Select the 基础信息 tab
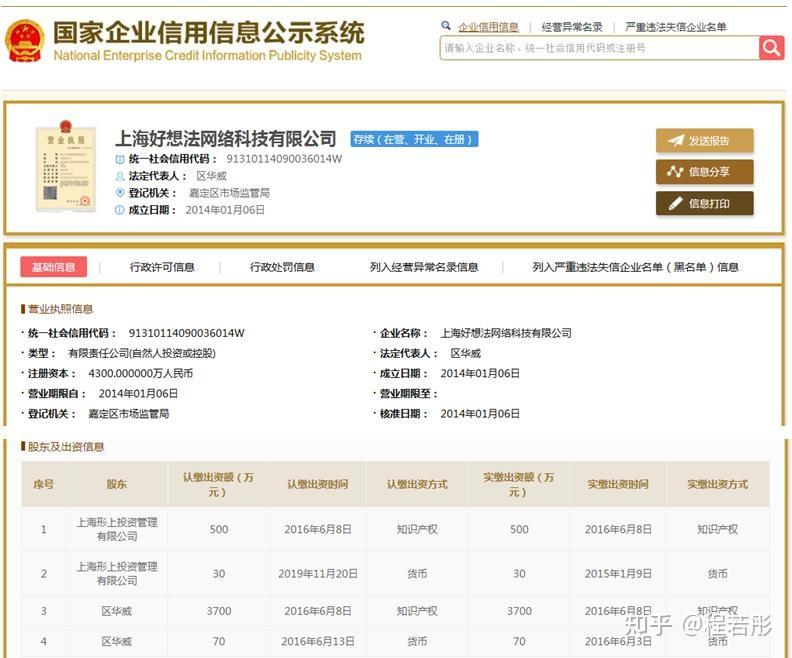Image resolution: width=792 pixels, height=658 pixels. 54,267
